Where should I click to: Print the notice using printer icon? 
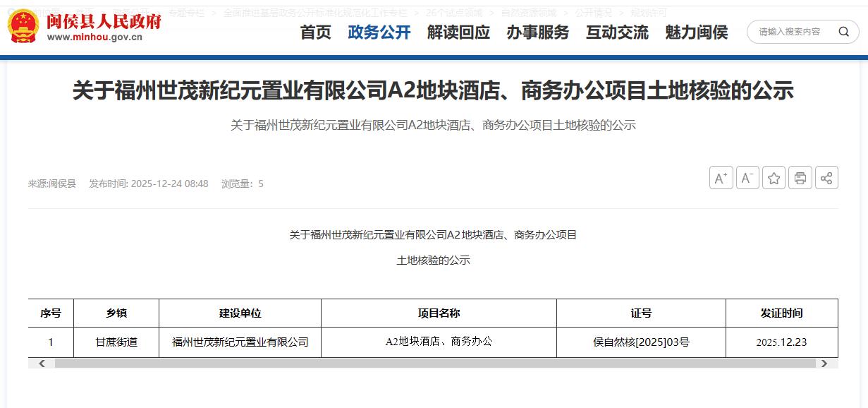[x=800, y=178]
